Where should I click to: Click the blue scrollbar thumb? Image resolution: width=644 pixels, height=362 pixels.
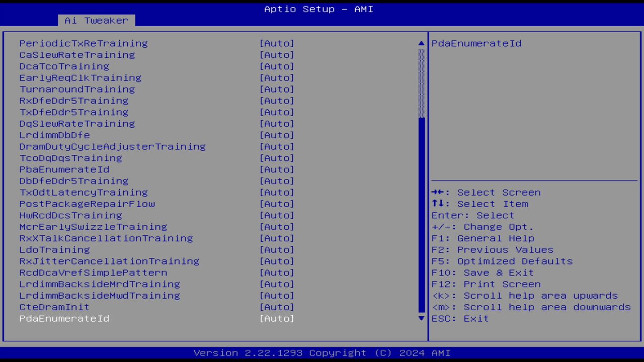pyautogui.click(x=422, y=215)
